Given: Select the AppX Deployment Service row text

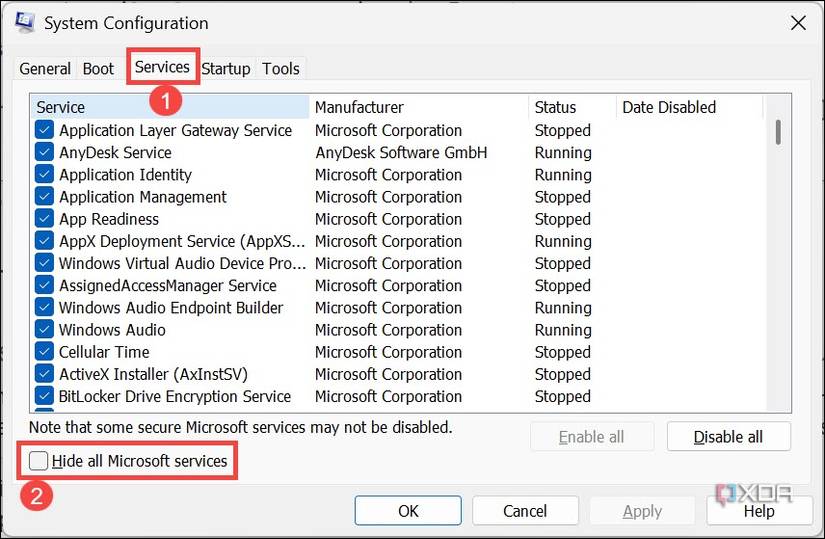Looking at the screenshot, I should tap(182, 241).
